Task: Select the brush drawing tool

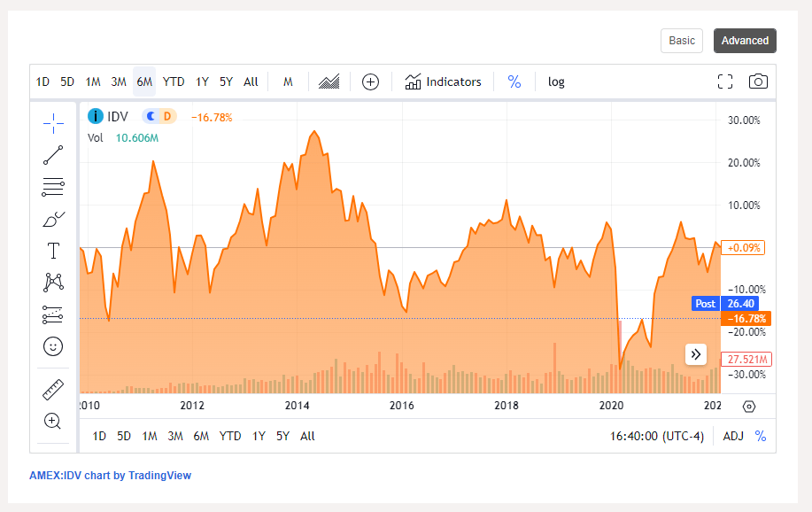Action: click(53, 219)
